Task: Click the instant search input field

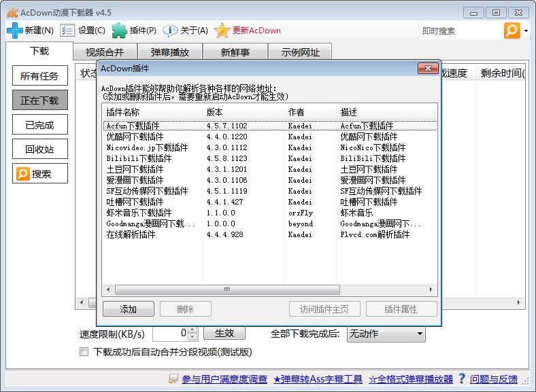Action: tap(459, 31)
